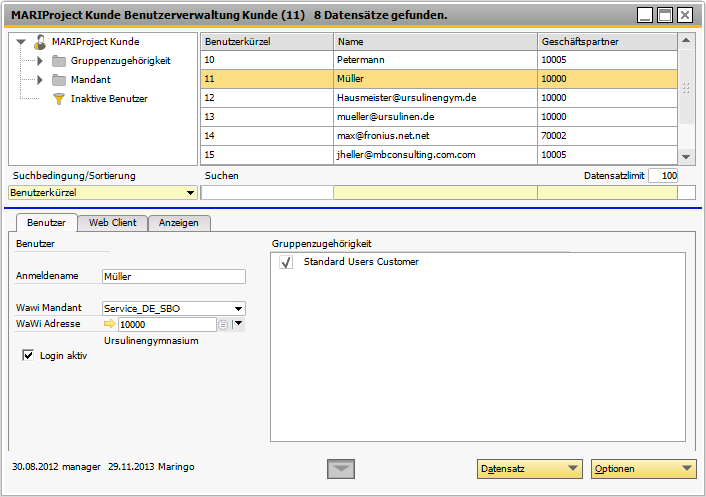Click the Name column header
The height and width of the screenshot is (497, 706).
point(435,41)
